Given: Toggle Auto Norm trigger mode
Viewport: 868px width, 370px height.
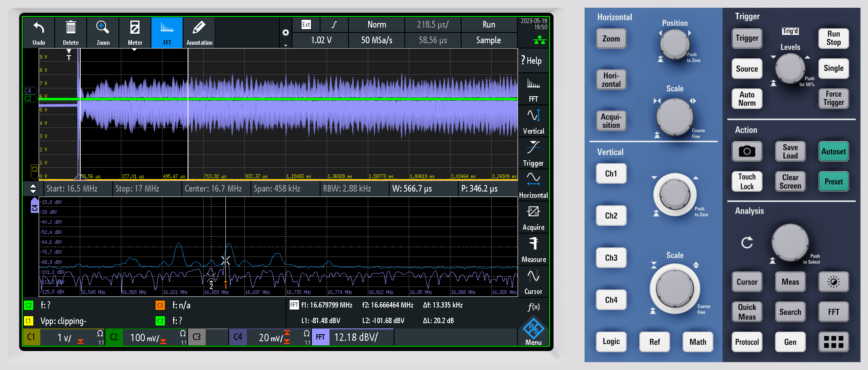Looking at the screenshot, I should coord(747,99).
